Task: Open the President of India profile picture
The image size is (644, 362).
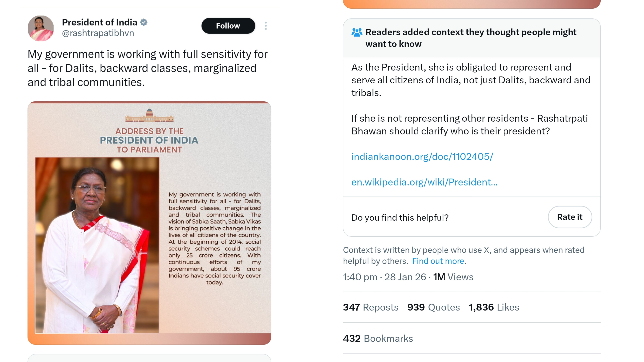Action: (x=41, y=28)
